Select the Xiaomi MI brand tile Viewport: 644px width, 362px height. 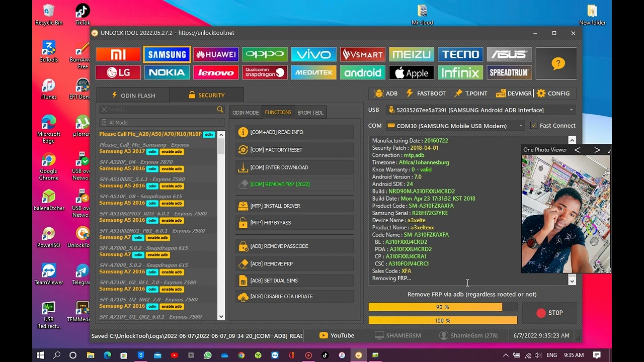[118, 54]
